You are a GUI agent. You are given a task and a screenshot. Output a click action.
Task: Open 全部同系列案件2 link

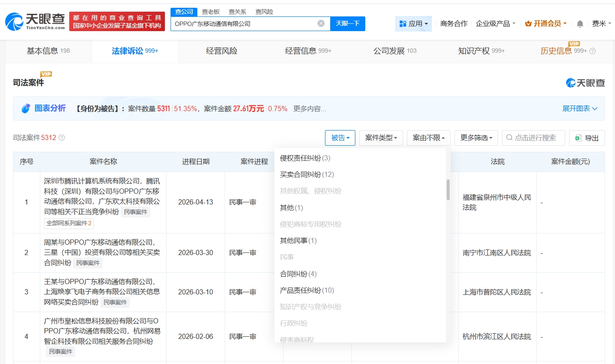(69, 223)
